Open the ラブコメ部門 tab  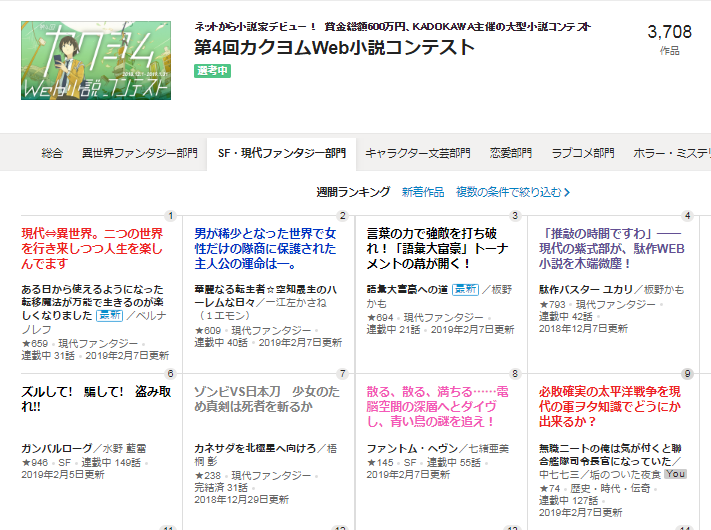[x=583, y=153]
